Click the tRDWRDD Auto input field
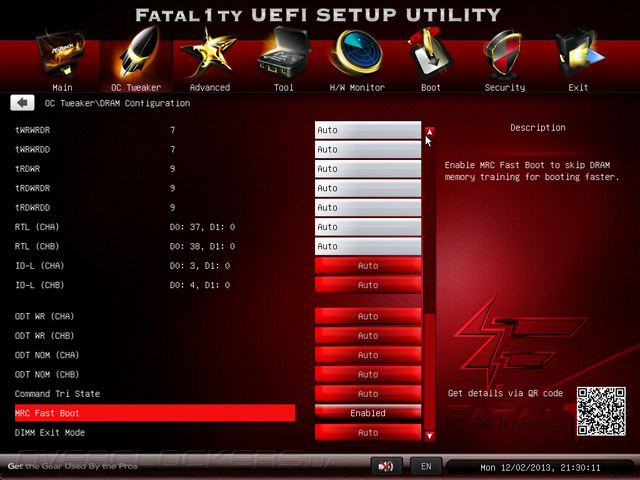 (x=368, y=207)
